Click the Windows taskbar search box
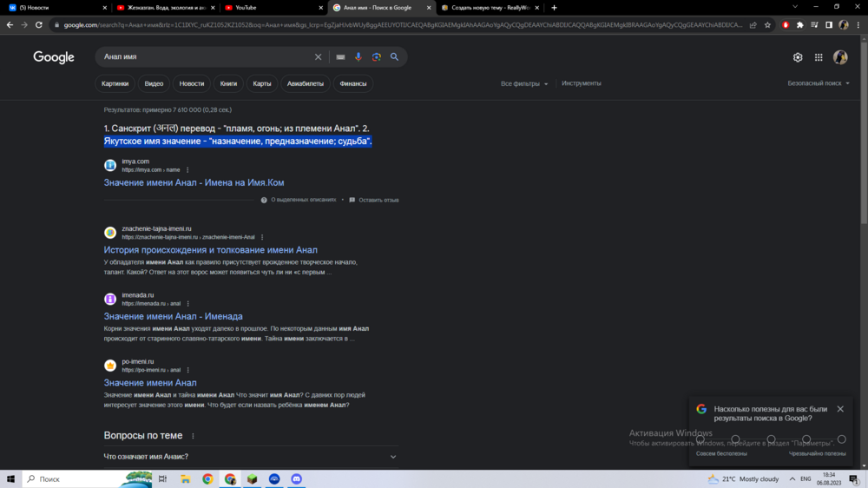 tap(88, 478)
